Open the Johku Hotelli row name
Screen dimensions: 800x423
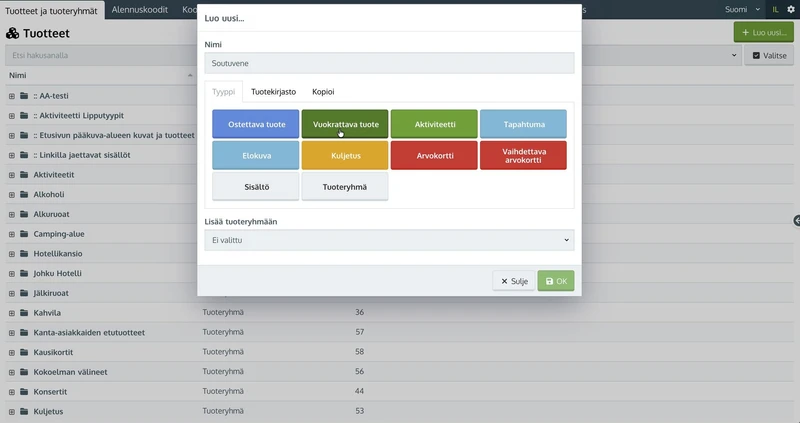point(57,273)
